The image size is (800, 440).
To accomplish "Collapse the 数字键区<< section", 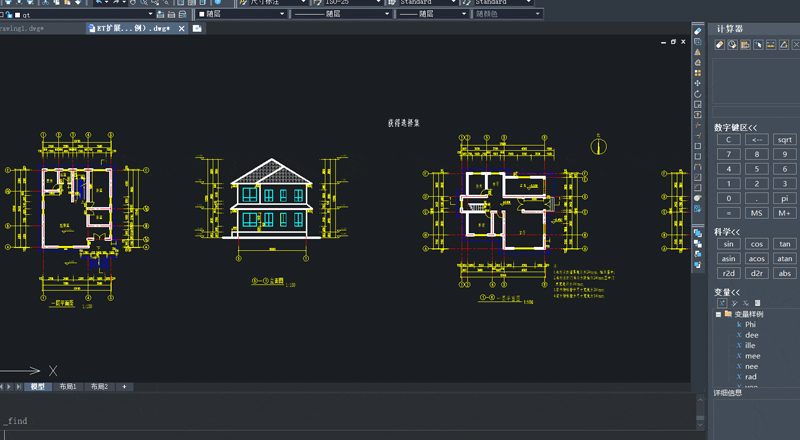I will 735,127.
